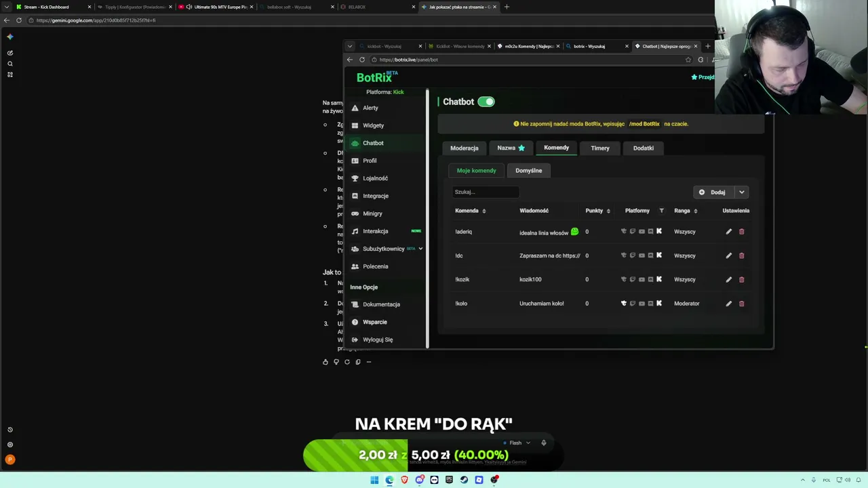Turn off the Chatbot toggle
The height and width of the screenshot is (488, 868).
(486, 102)
